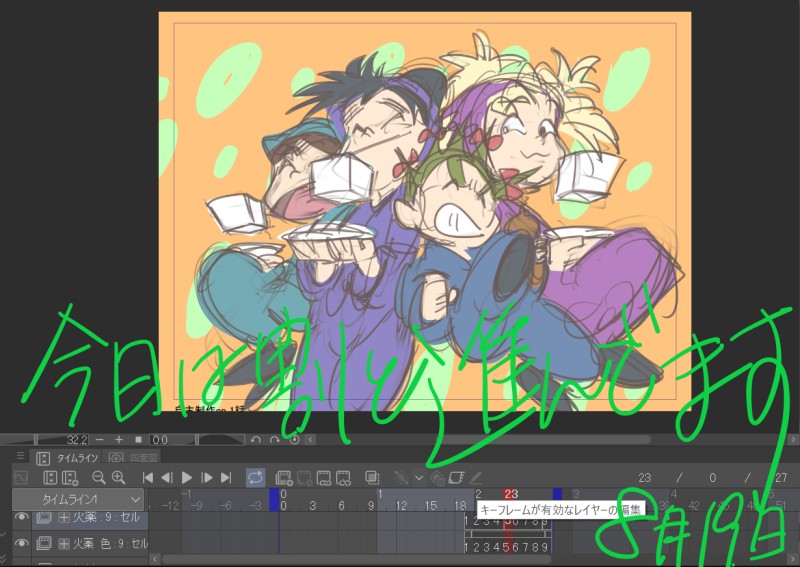Click the pencil icon in timeline toolbar

coord(476,478)
